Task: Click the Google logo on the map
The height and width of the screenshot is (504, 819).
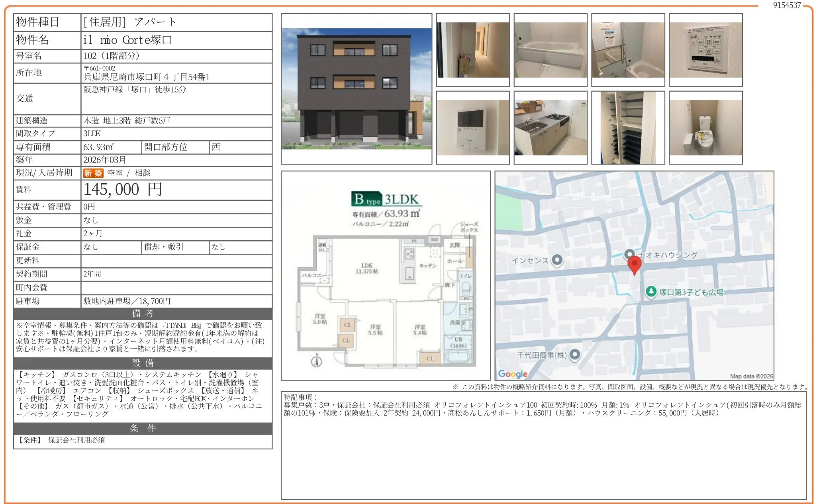Action: (x=512, y=374)
